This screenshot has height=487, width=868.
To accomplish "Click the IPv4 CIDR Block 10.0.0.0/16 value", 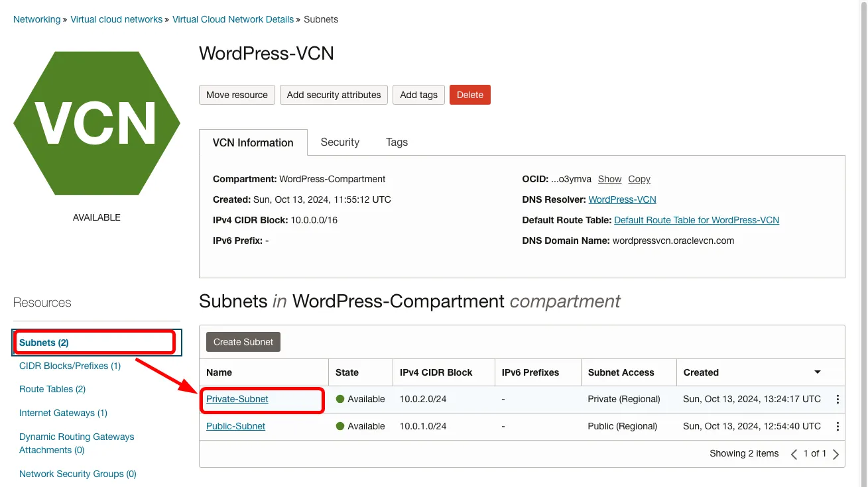I will pyautogui.click(x=314, y=220).
